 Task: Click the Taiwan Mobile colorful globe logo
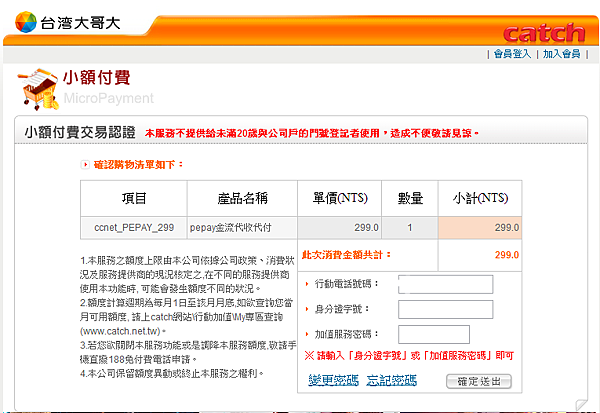(26, 22)
